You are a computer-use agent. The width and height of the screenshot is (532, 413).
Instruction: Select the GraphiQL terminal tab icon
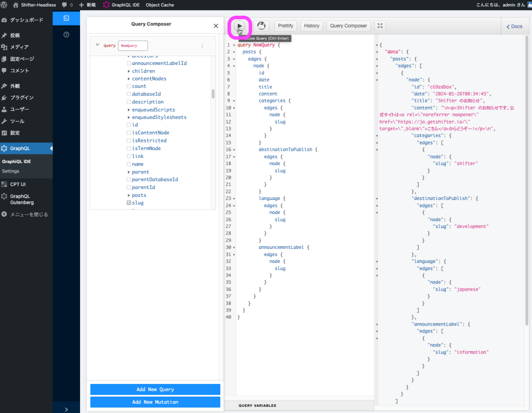click(66, 18)
